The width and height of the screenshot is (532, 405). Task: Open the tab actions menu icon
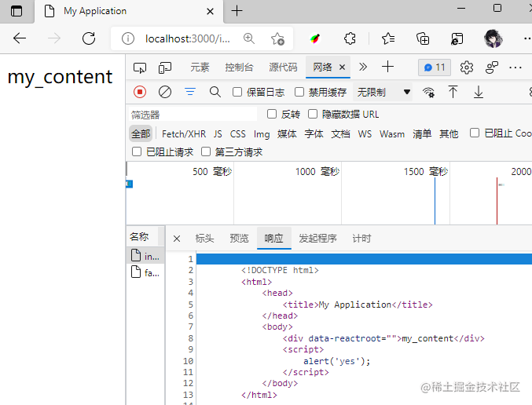coord(17,11)
